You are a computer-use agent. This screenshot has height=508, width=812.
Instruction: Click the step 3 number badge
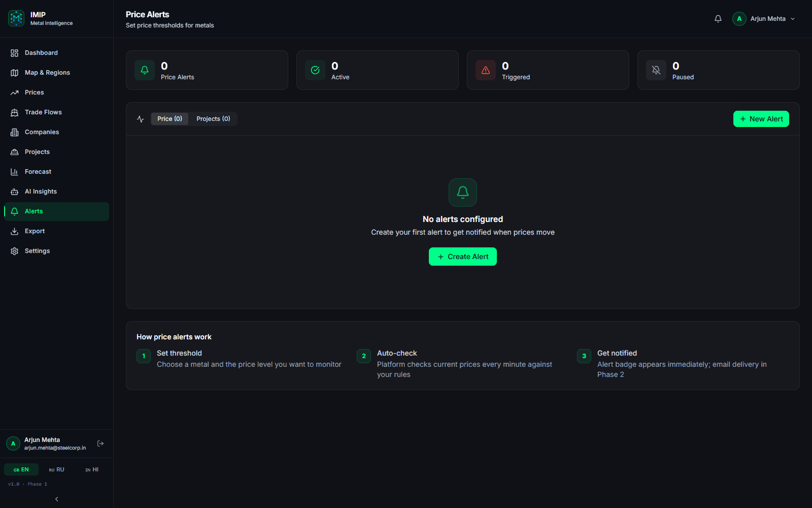click(584, 356)
